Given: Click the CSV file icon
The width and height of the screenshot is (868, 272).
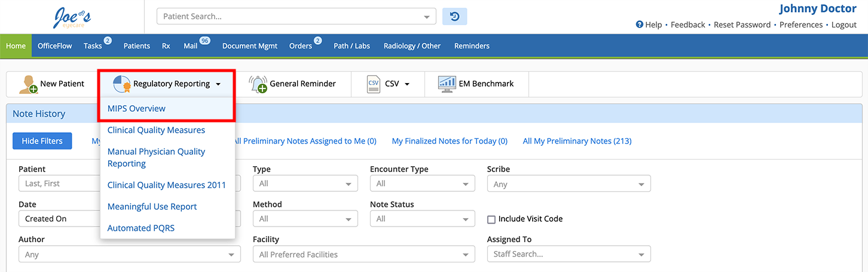Looking at the screenshot, I should point(374,84).
